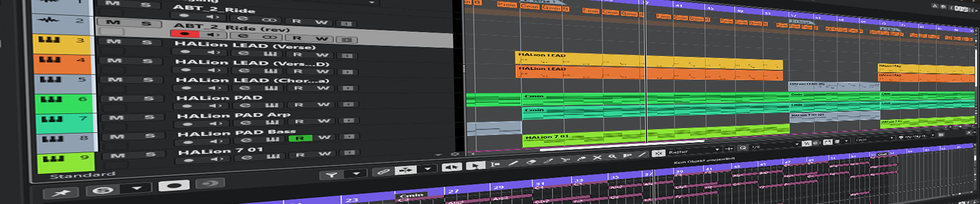The width and height of the screenshot is (980, 204).
Task: Mute the HALion PAD track
Action: pyautogui.click(x=116, y=98)
